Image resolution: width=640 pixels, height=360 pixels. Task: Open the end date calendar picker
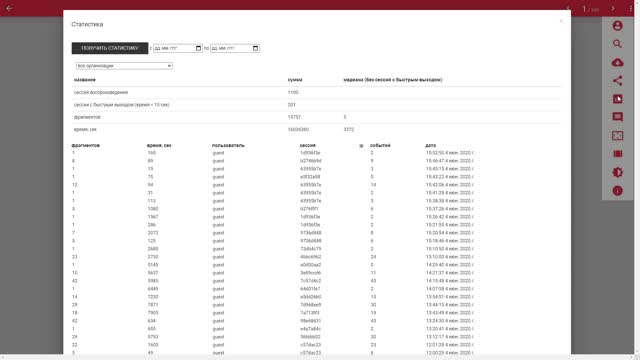256,48
